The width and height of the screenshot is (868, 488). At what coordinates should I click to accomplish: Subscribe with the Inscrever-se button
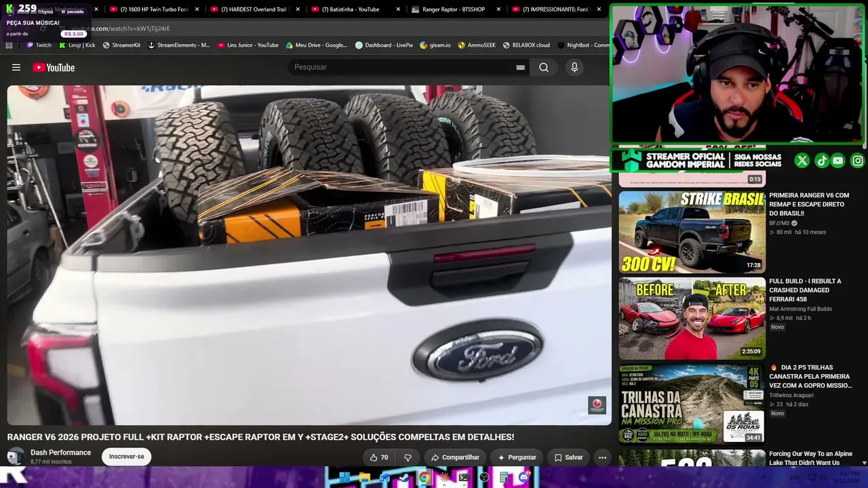126,457
